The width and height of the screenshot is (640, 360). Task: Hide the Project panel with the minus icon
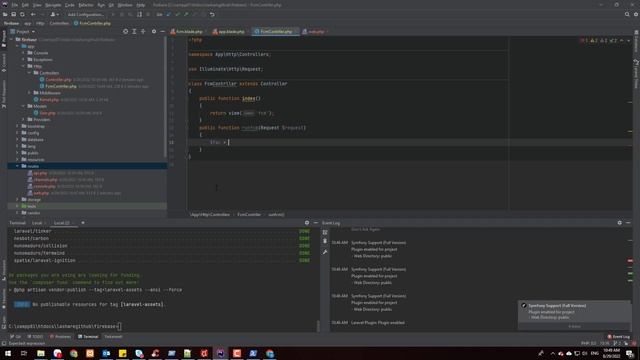[x=162, y=31]
